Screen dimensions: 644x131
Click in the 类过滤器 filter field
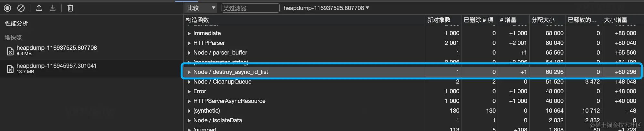pos(250,8)
